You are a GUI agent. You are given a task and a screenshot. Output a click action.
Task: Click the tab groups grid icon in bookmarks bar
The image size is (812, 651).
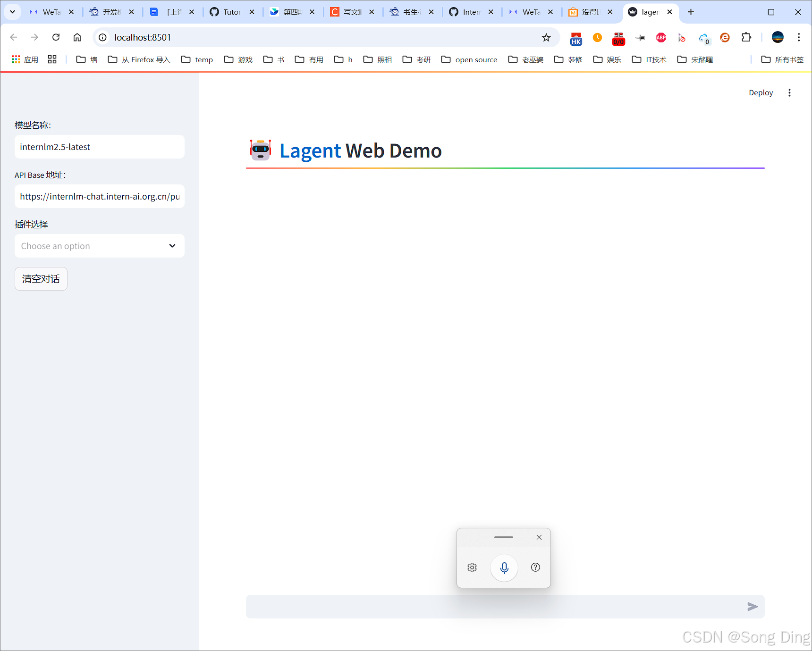click(x=52, y=59)
